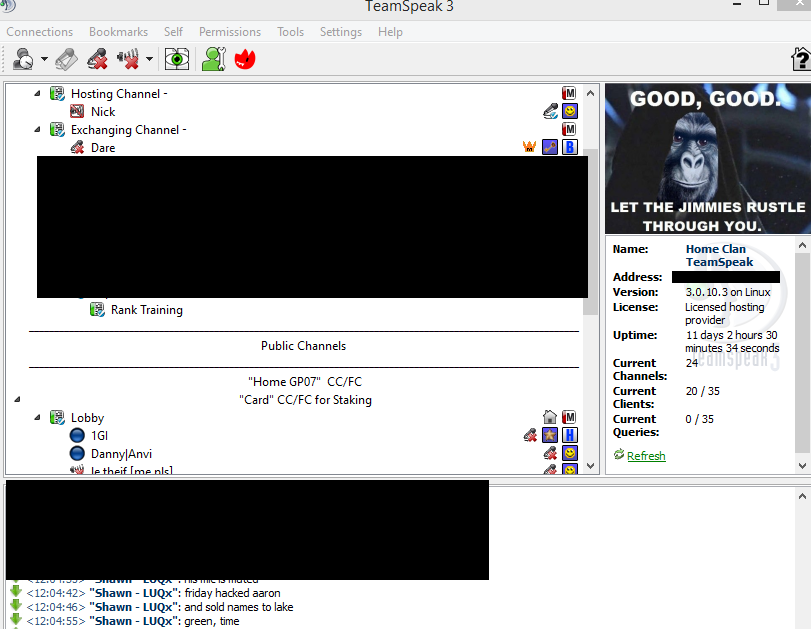Click channel tree scrollbar down arrow
The width and height of the screenshot is (811, 629).
point(591,466)
